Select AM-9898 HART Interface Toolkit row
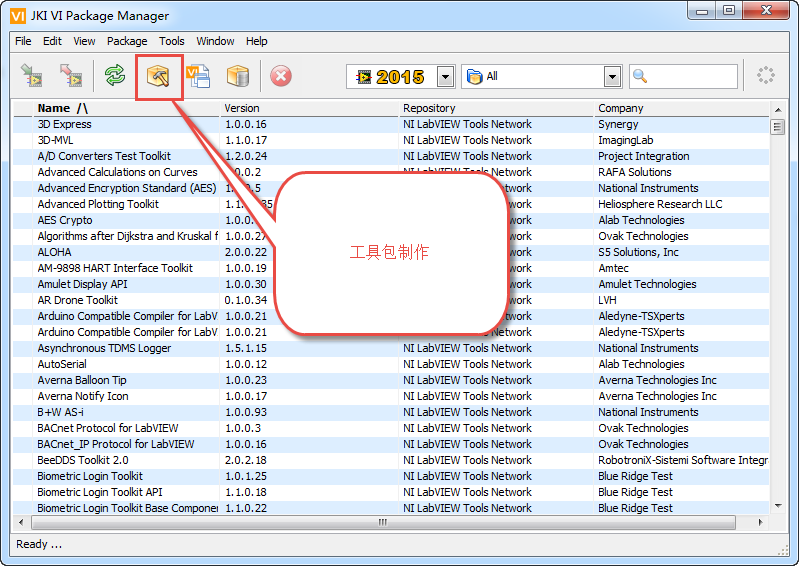 391,268
